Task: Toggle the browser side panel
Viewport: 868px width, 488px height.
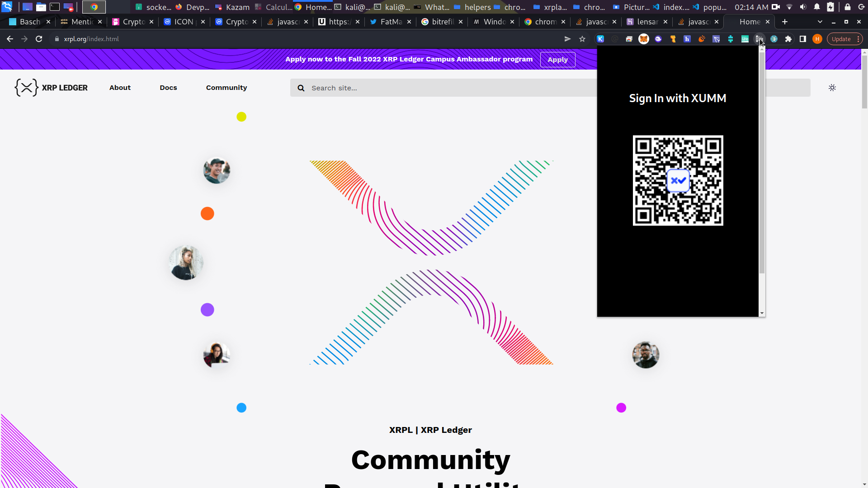Action: [x=803, y=39]
